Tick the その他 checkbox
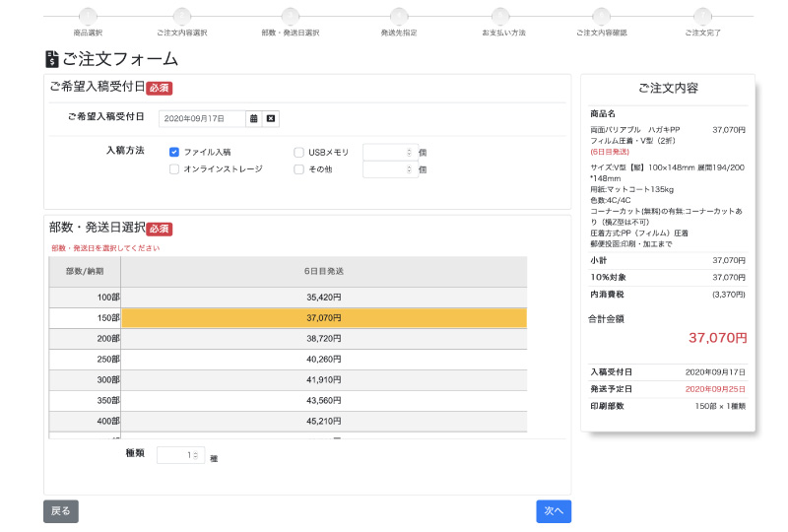Screen dimensions: 788x532 298,169
